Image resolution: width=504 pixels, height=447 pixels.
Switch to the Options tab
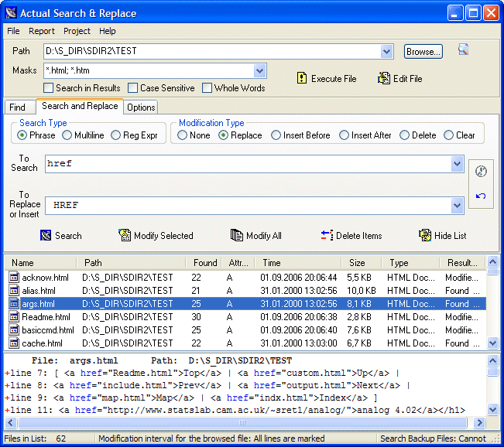(141, 107)
